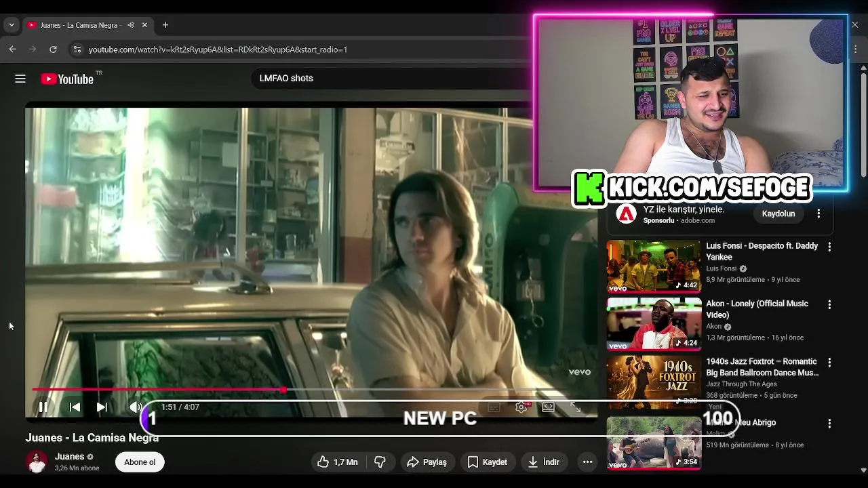
Task: Open the Juanes channel avatar
Action: [37, 462]
